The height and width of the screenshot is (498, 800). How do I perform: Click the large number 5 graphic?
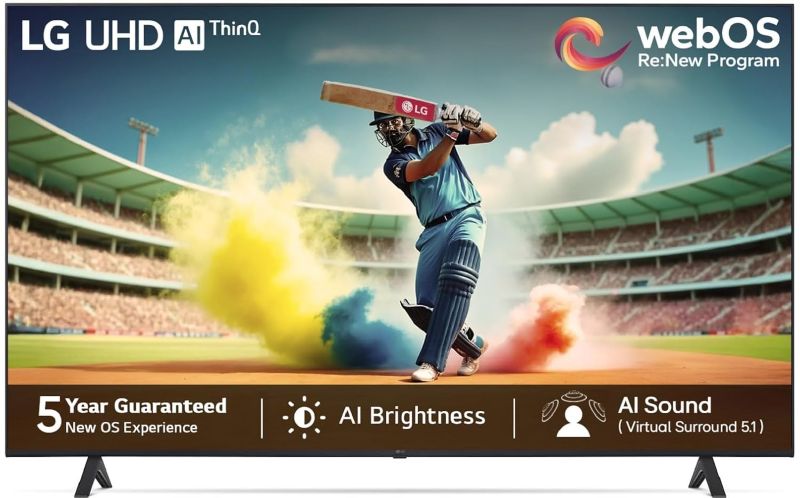(49, 416)
